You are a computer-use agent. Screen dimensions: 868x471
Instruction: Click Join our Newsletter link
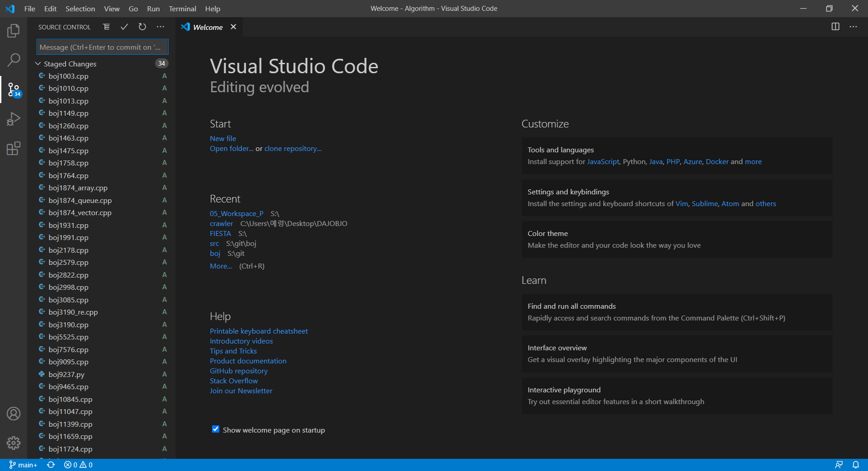pyautogui.click(x=241, y=391)
